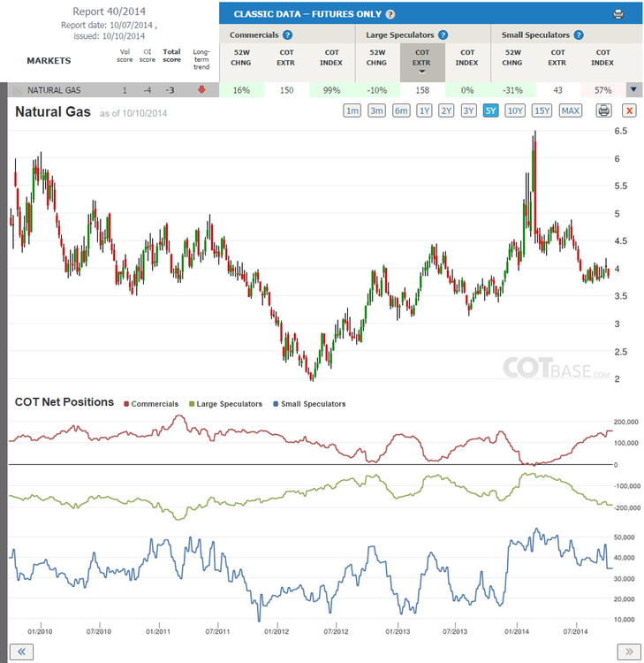644x663 pixels.
Task: Set chart range to 1m
Action: [x=352, y=110]
